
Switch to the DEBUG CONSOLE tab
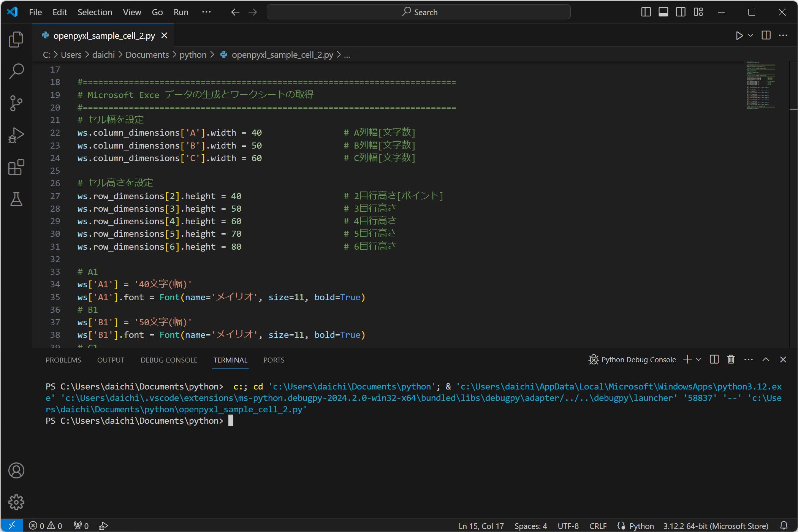pos(169,360)
